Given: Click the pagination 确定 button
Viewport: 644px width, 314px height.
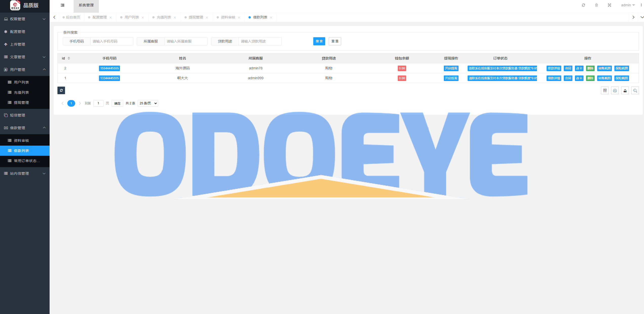Looking at the screenshot, I should coord(117,103).
